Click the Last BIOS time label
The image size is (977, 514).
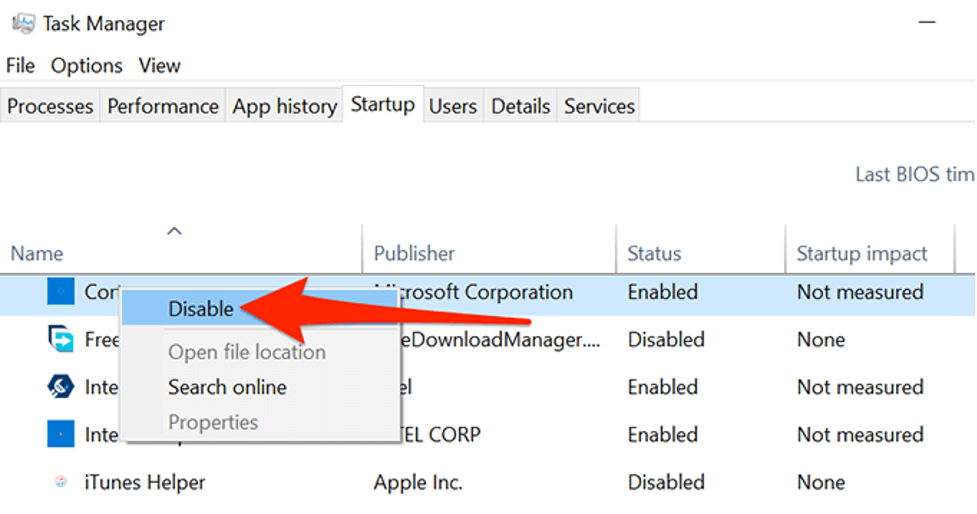[915, 174]
